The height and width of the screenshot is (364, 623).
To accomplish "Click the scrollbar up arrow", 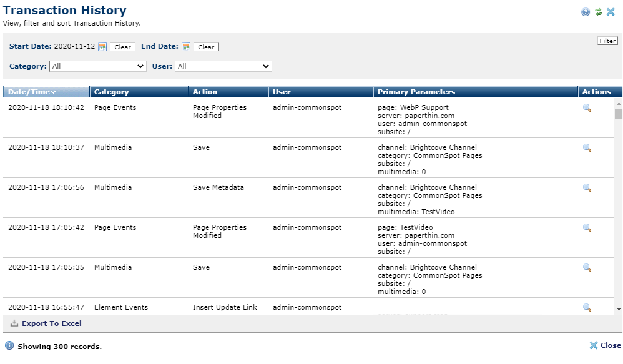I will tap(618, 104).
